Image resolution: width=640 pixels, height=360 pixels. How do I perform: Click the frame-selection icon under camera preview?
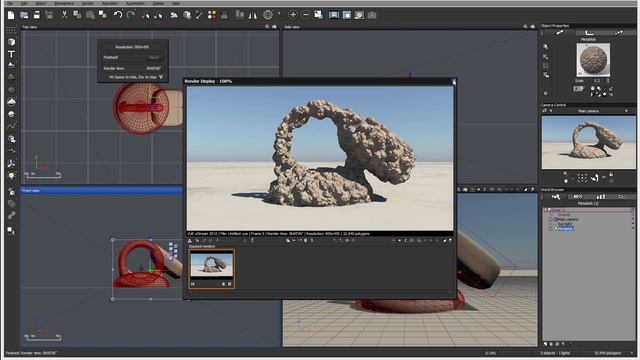(x=582, y=178)
